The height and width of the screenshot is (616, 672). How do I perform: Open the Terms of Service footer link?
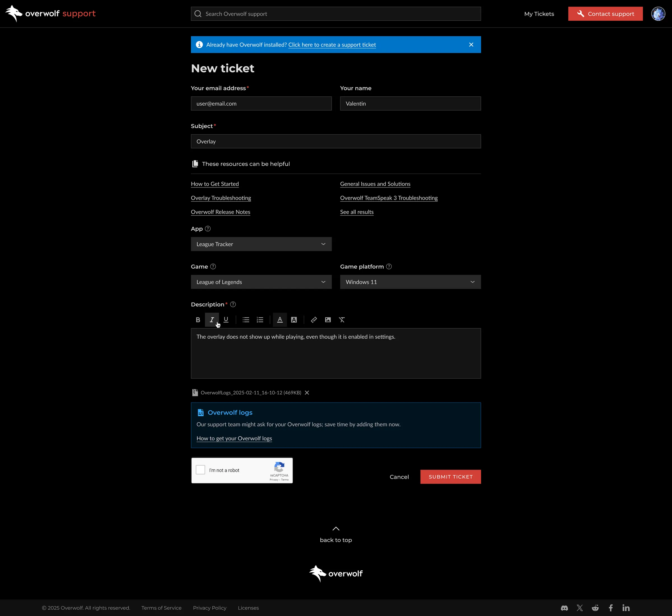coord(161,608)
